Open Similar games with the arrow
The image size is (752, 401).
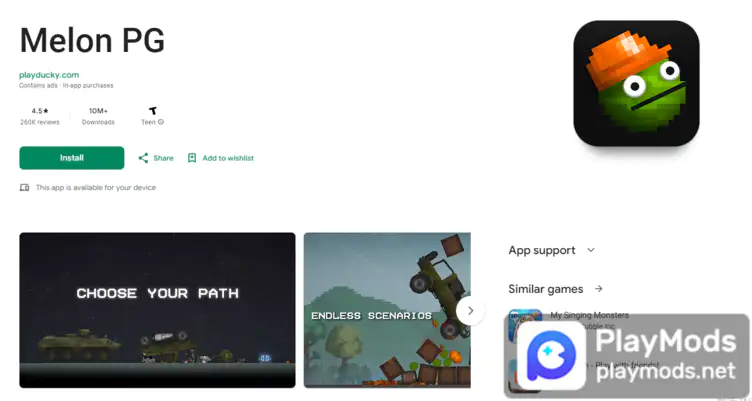(598, 289)
